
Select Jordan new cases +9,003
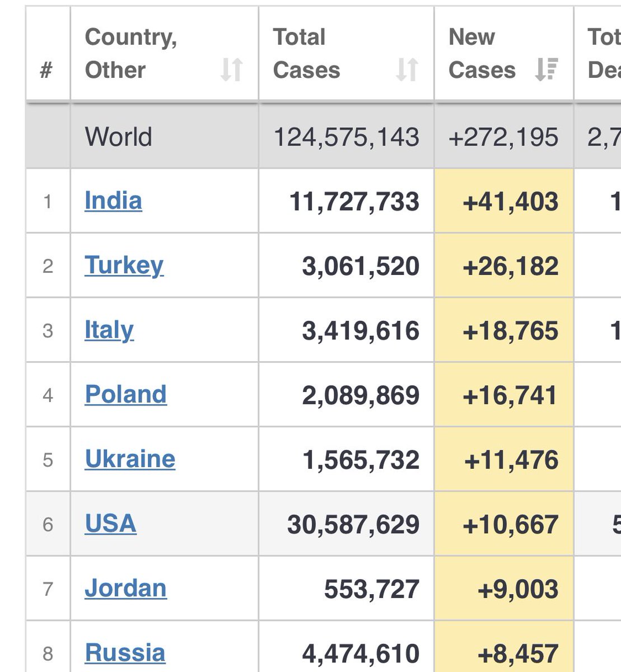(x=518, y=589)
